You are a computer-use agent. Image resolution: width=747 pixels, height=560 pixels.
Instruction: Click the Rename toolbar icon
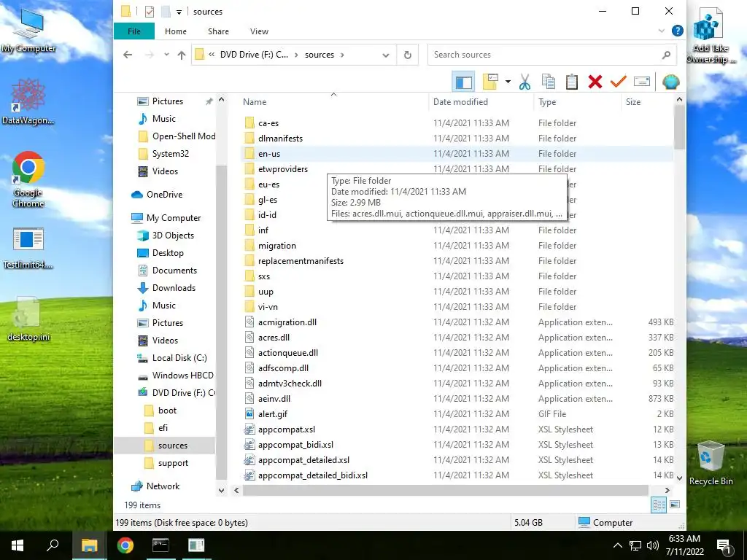click(642, 82)
